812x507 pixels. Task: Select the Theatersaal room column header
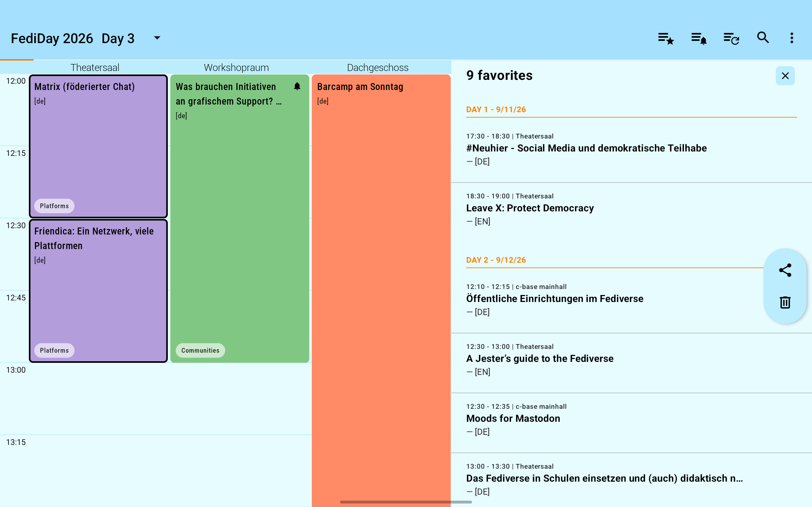[95, 67]
